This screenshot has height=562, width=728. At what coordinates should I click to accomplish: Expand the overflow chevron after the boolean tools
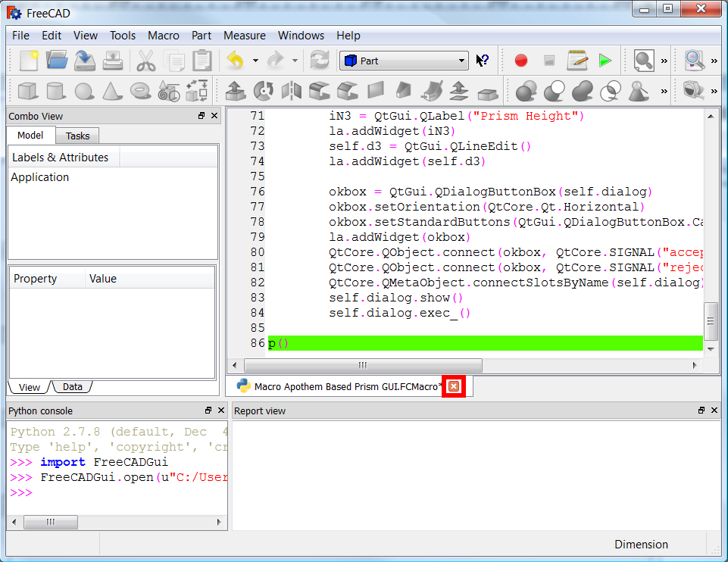[664, 91]
